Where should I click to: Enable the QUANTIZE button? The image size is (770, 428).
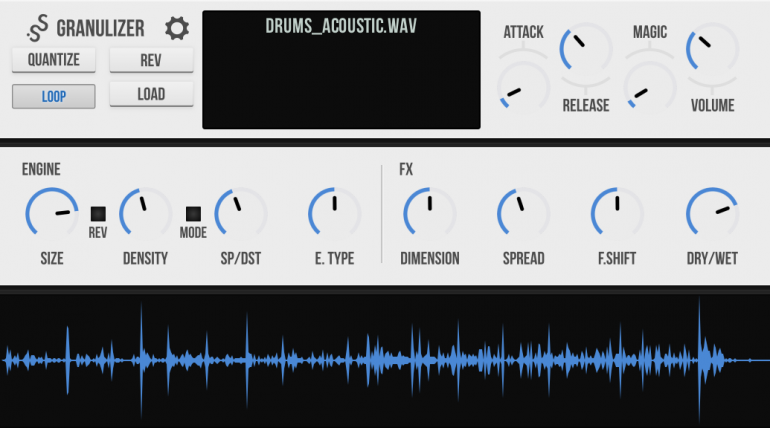(x=54, y=60)
